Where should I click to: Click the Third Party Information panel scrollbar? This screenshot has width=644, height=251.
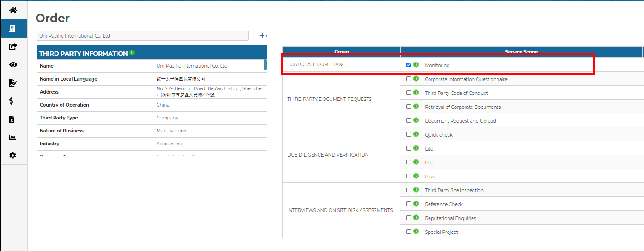(x=265, y=65)
